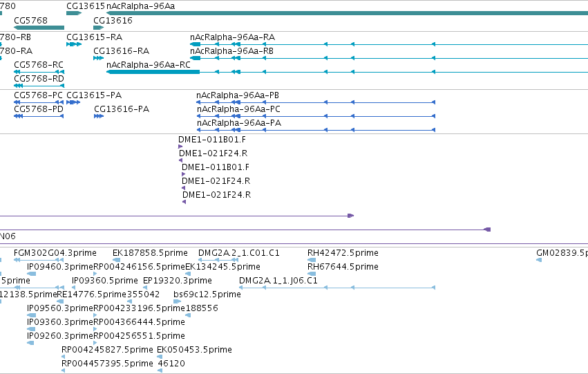This screenshot has height=374, width=588.
Task: Click EST RH67644.5prime label
Action: click(343, 267)
